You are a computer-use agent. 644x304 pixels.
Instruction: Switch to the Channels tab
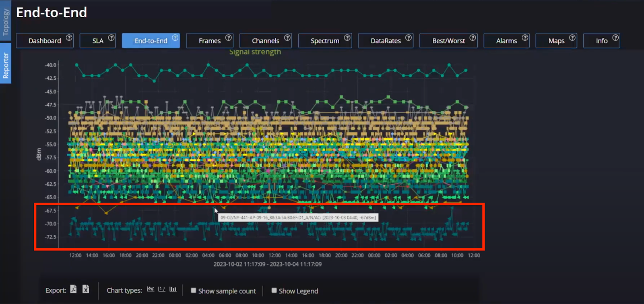[x=265, y=41]
